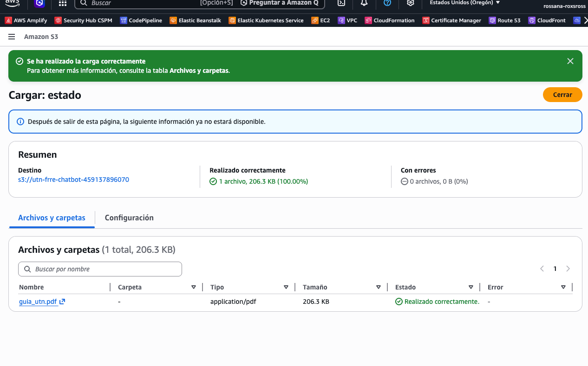The width and height of the screenshot is (588, 366).
Task: Open the VPC shortcut
Action: (347, 20)
